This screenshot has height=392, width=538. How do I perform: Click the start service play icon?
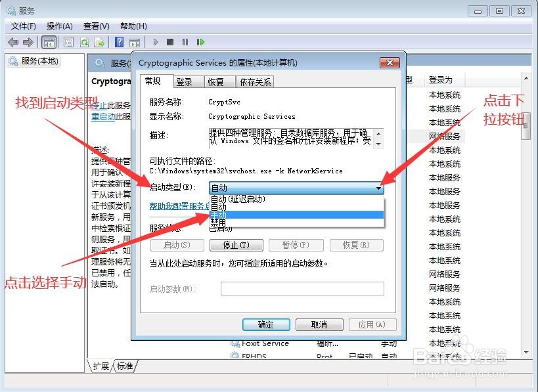click(156, 42)
